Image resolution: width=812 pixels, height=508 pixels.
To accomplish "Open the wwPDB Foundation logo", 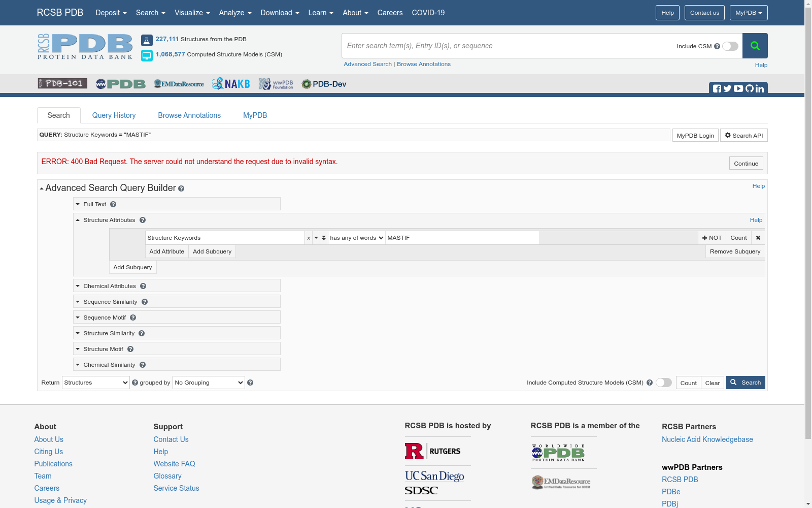I will tap(276, 84).
